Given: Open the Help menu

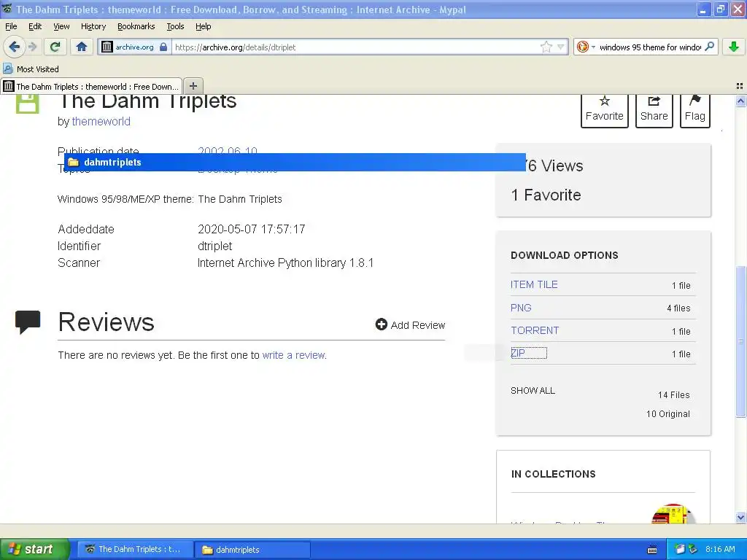Looking at the screenshot, I should coord(203,26).
